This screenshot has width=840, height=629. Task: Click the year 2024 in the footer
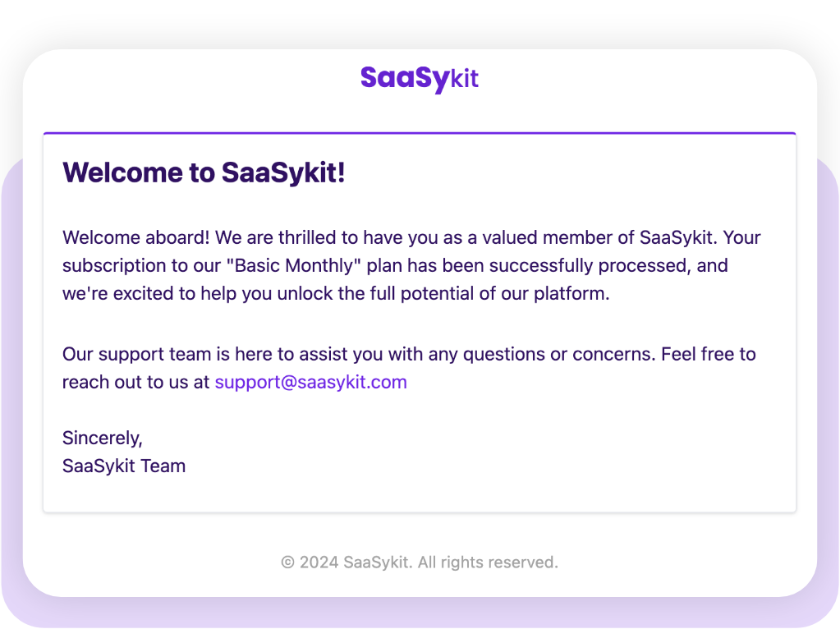pyautogui.click(x=319, y=562)
